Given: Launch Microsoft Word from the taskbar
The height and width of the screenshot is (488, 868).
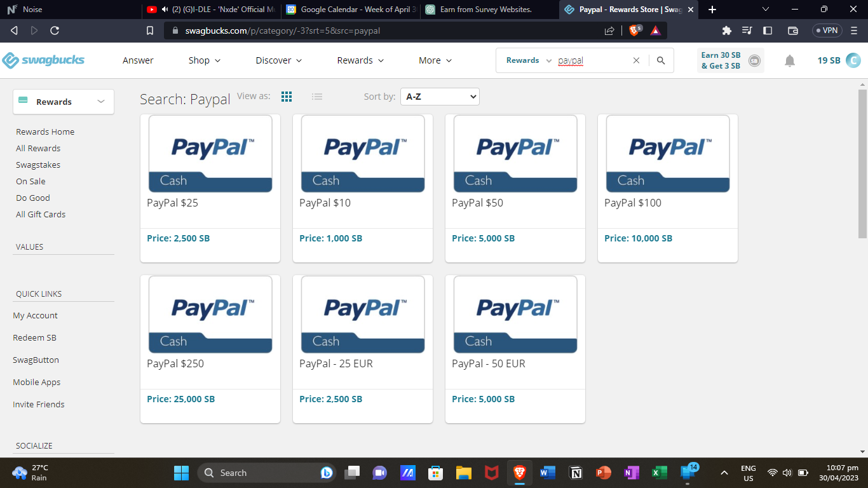Looking at the screenshot, I should (x=547, y=473).
